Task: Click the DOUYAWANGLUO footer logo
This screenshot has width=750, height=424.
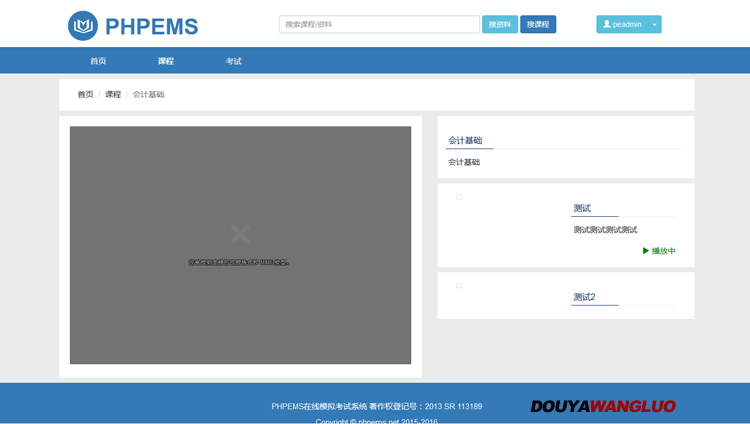Action: 603,406
